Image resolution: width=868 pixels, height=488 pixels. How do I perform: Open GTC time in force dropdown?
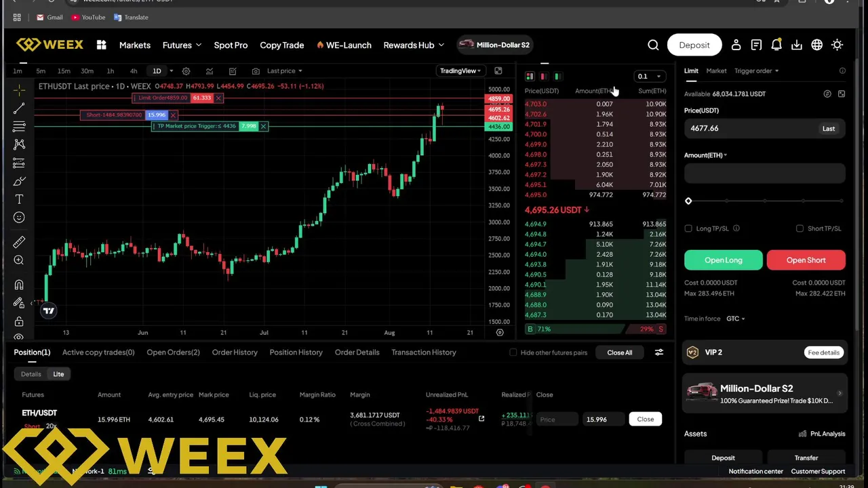tap(735, 319)
